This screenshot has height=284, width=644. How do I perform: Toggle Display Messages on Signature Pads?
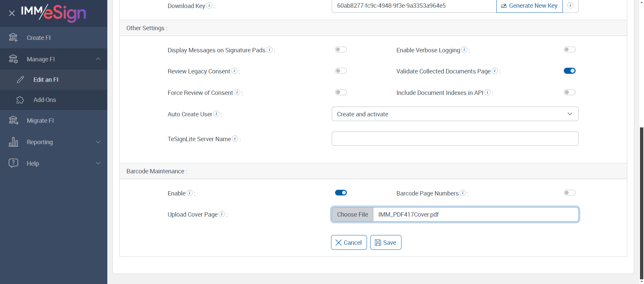tap(341, 50)
